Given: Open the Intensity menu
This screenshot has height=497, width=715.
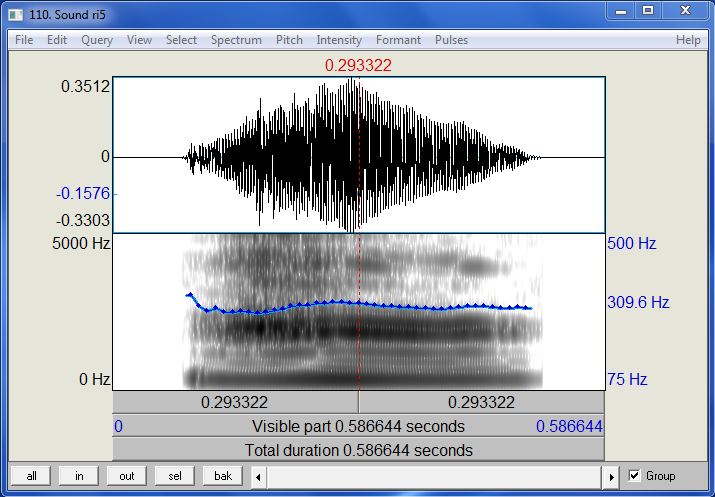Looking at the screenshot, I should tap(339, 40).
